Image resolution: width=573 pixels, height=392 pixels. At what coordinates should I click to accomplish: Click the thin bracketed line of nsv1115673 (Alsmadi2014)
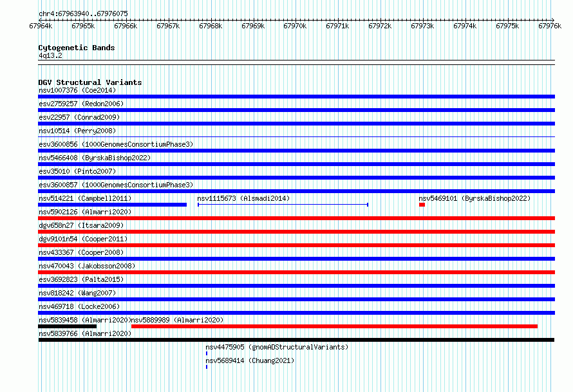(283, 205)
